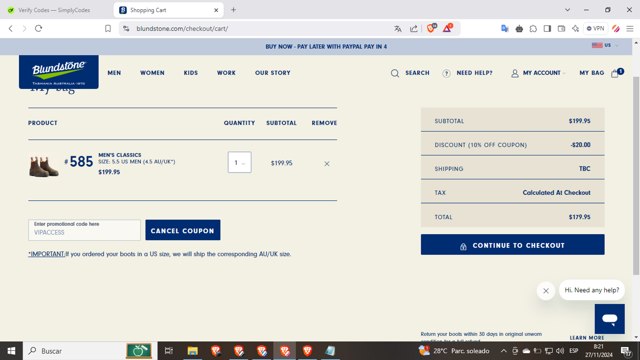
Task: Click the ESP language indicator
Action: tap(573, 351)
